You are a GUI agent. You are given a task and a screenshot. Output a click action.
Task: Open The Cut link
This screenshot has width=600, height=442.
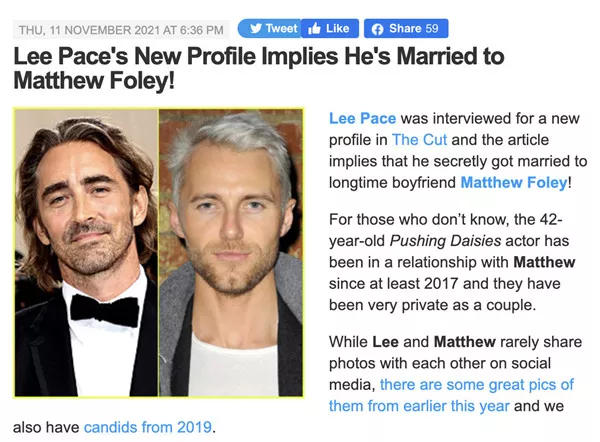pos(419,140)
